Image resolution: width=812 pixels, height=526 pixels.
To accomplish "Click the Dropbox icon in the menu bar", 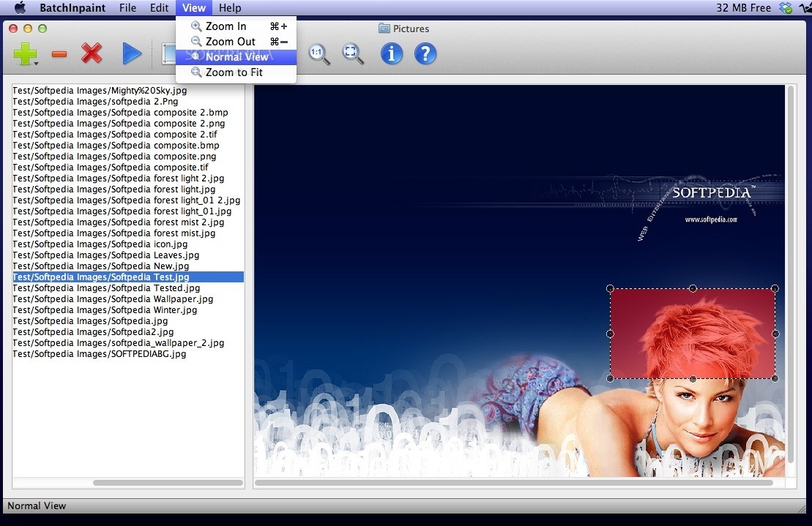I will click(x=786, y=8).
